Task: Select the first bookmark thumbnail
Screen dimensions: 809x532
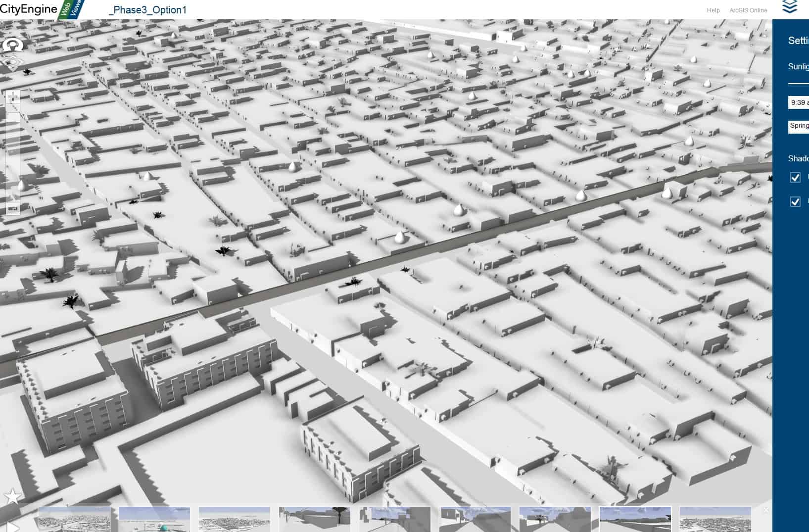Action: 75,519
